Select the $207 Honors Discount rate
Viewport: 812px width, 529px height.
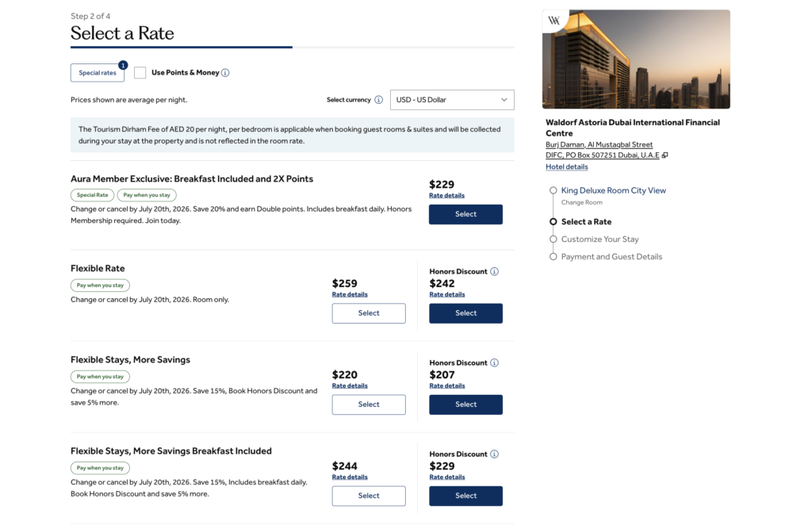click(465, 404)
